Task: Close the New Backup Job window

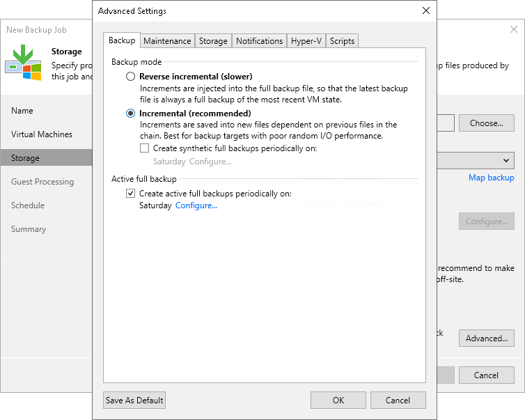Action: pyautogui.click(x=514, y=29)
